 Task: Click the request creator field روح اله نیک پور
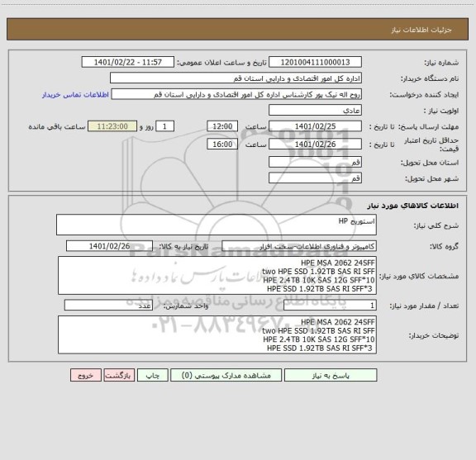click(236, 94)
